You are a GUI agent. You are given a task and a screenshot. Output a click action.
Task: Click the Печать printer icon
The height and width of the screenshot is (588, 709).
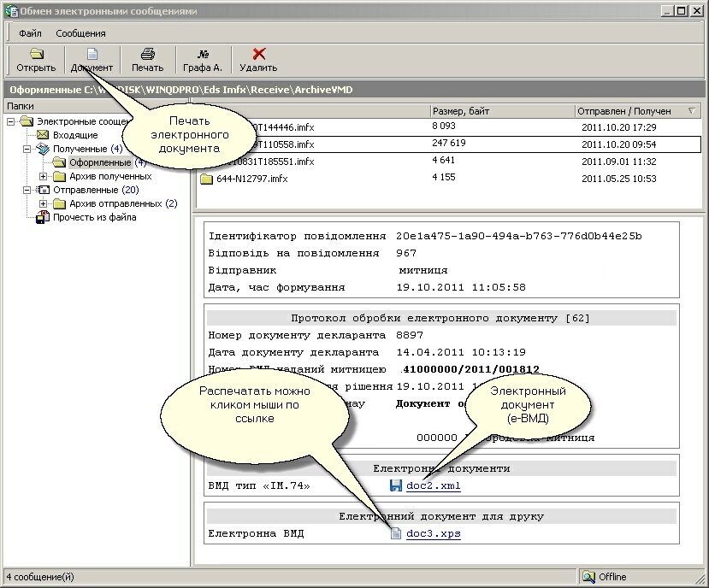point(147,54)
